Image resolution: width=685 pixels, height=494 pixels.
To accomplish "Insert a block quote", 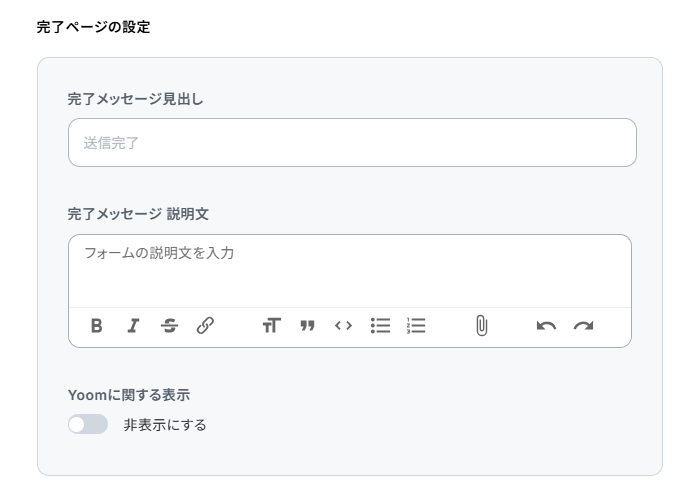I will point(307,325).
